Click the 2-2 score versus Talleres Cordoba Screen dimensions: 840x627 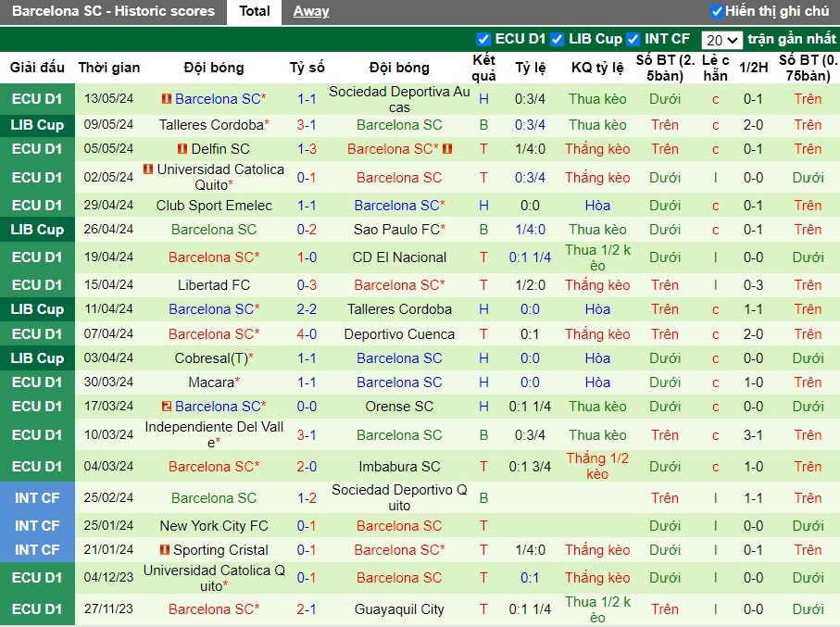tap(307, 309)
